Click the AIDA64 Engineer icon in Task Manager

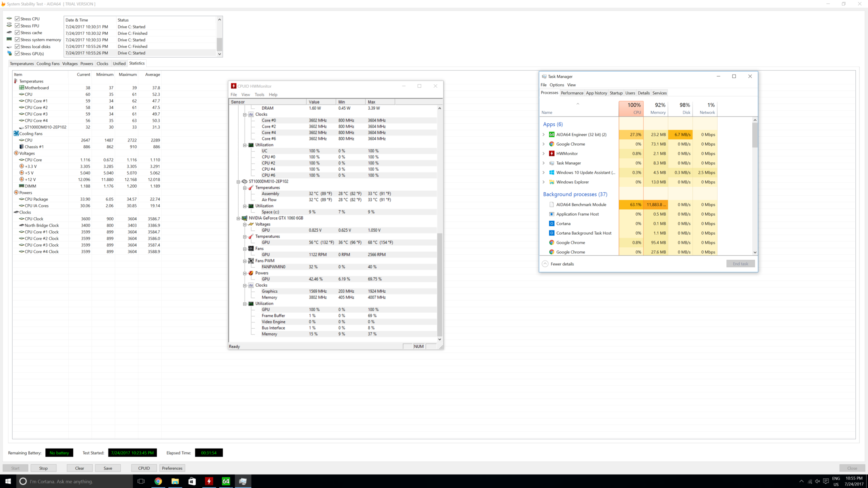coord(551,135)
